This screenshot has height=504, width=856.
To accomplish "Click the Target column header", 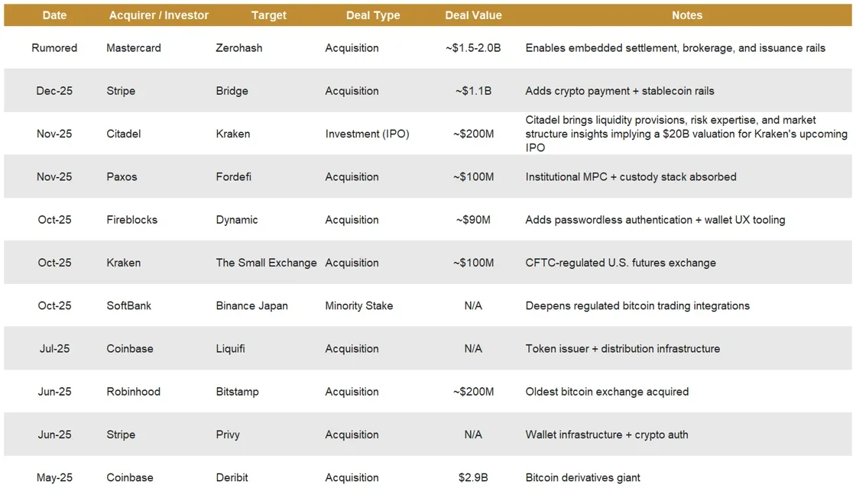I will (x=268, y=15).
